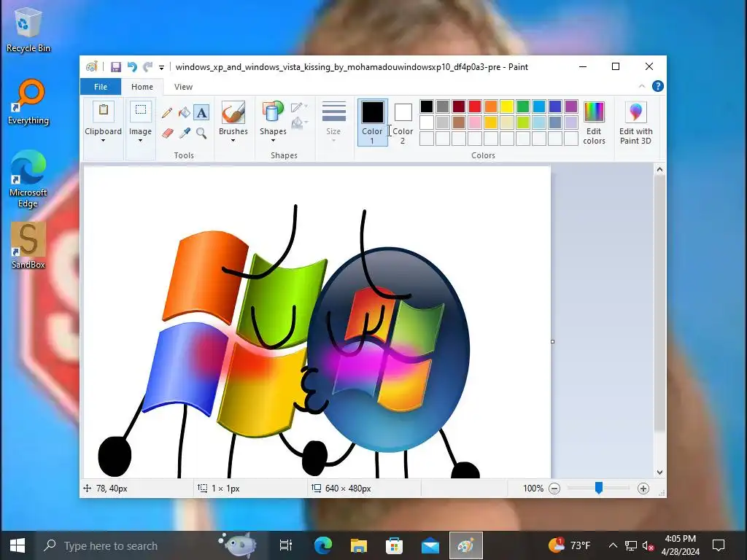Pick the yellow color swatch

pos(506,106)
